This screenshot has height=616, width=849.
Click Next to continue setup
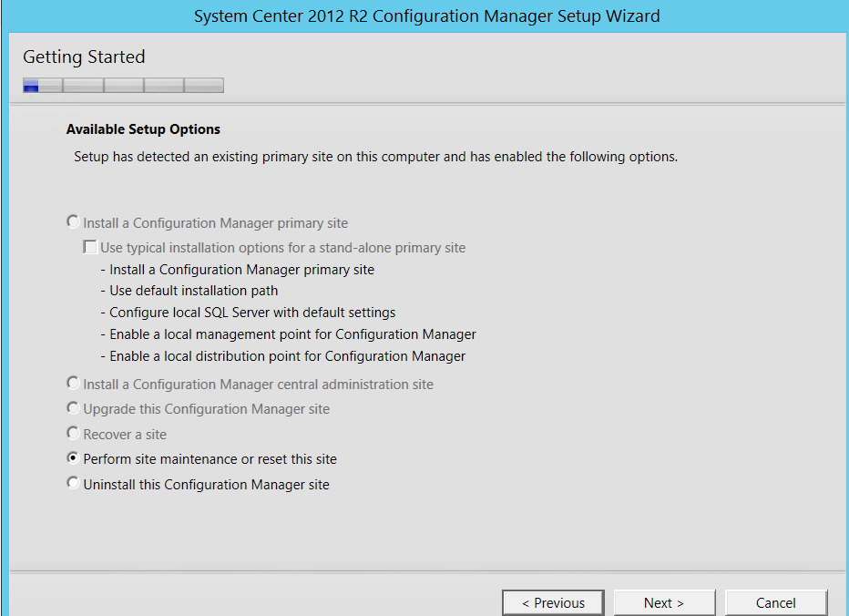tap(664, 603)
